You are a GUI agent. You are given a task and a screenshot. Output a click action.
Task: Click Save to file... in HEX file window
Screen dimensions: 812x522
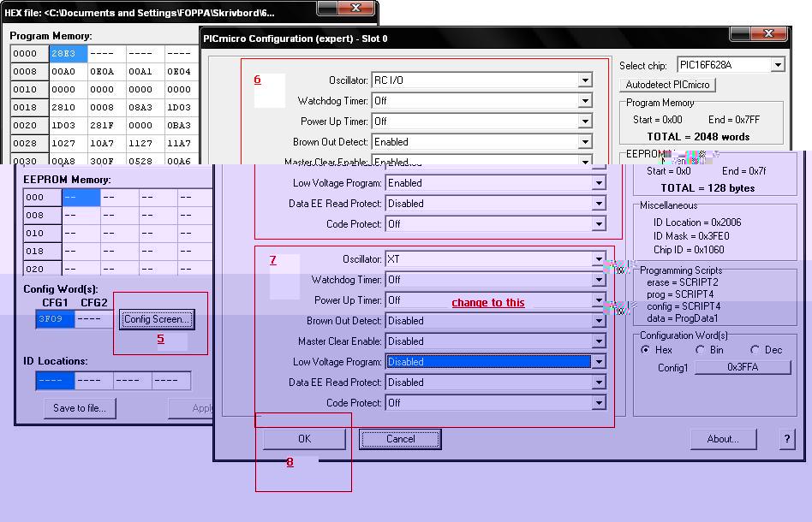click(x=80, y=408)
